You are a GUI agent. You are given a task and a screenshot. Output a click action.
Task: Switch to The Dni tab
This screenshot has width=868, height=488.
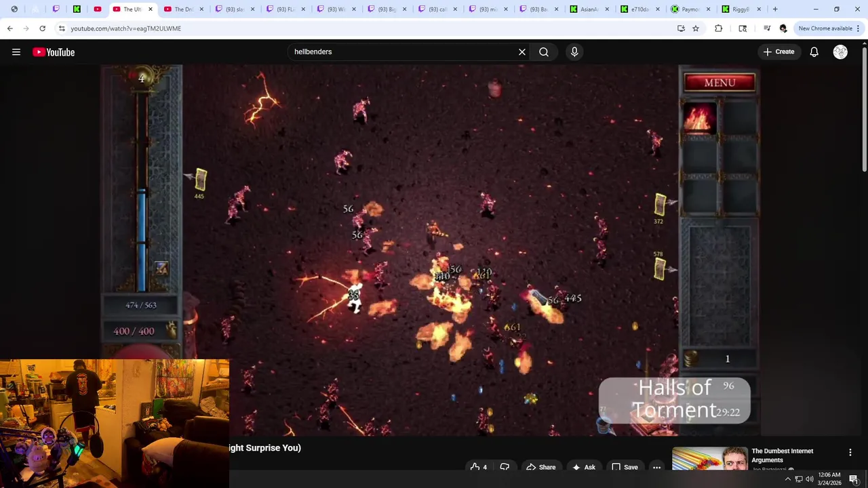183,9
